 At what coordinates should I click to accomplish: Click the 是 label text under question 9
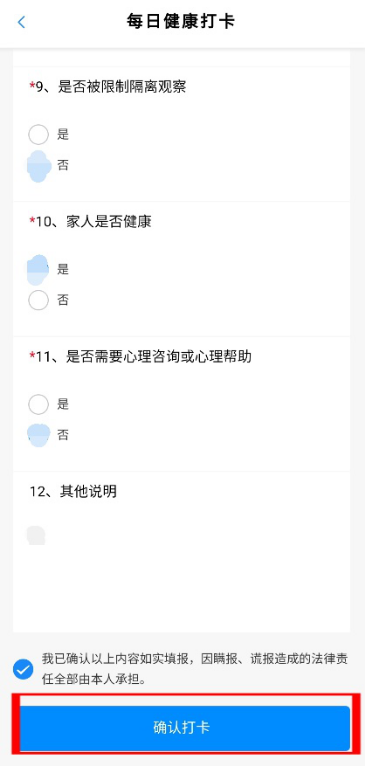pyautogui.click(x=63, y=134)
